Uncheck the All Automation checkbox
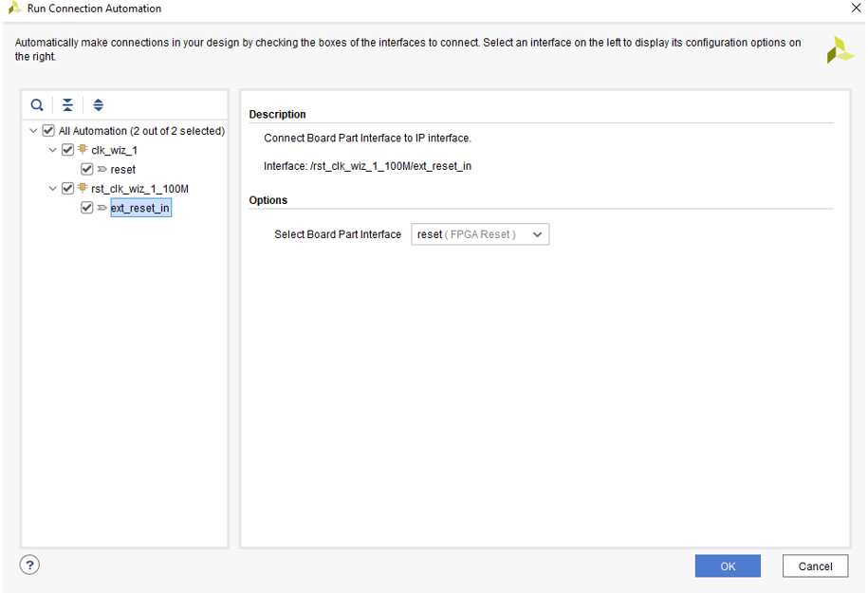868x593 pixels. 48,131
